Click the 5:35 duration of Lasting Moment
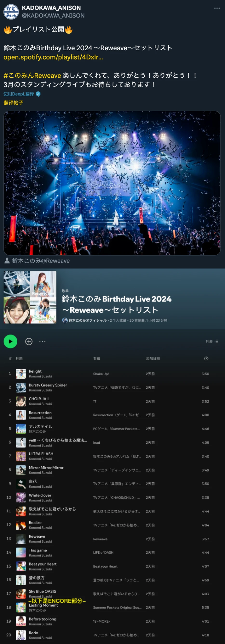The image size is (225, 644). point(205,608)
